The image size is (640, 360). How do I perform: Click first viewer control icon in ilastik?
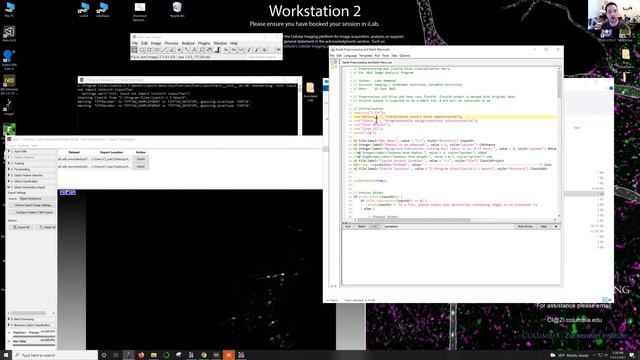coord(62,193)
